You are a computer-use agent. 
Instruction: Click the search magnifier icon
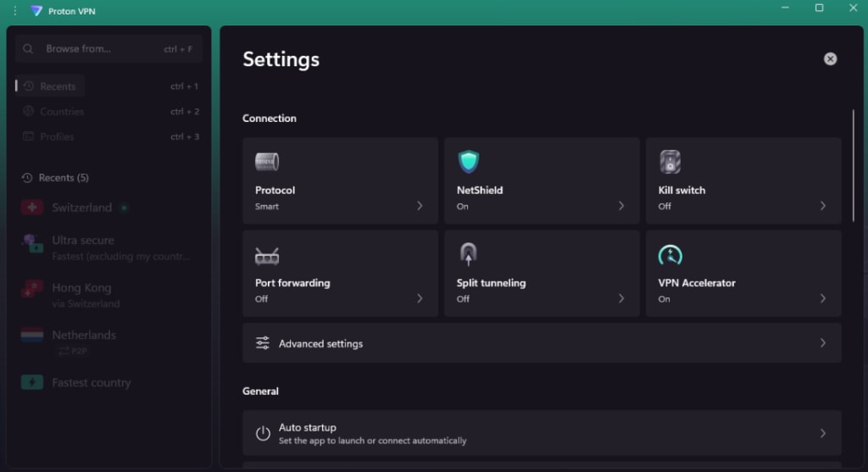[28, 48]
